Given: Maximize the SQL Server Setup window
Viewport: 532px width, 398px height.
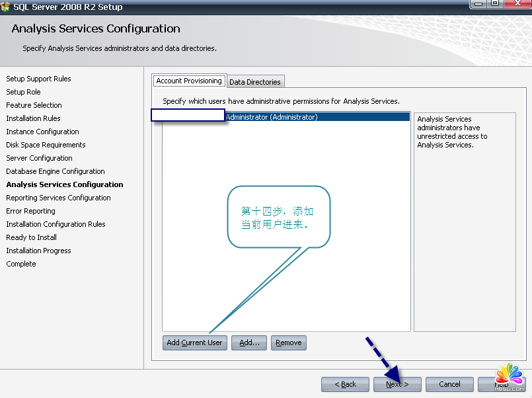Looking at the screenshot, I should (x=496, y=4).
